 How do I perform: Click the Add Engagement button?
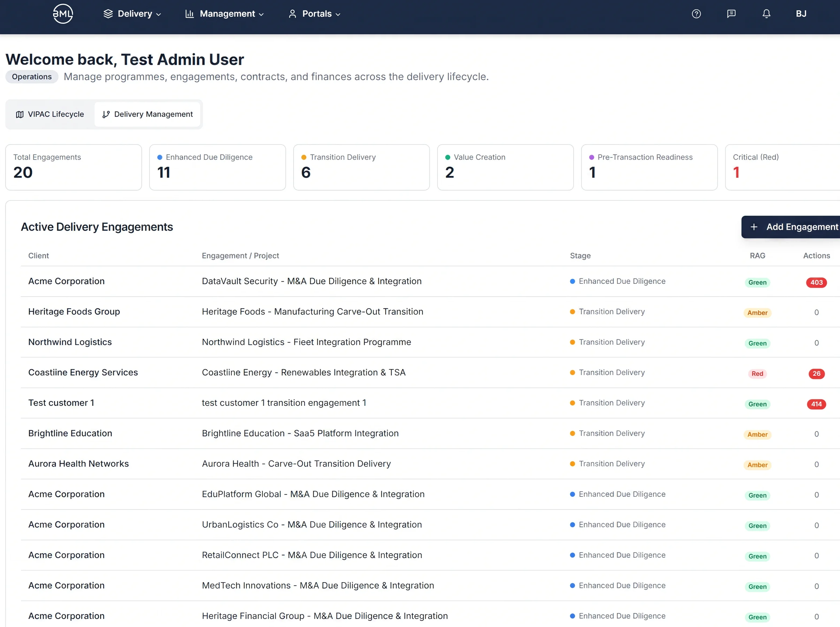[791, 227]
